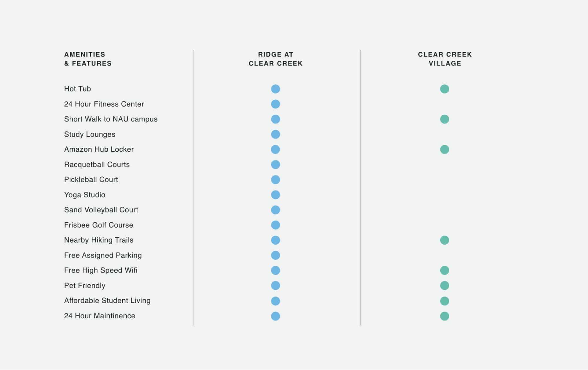Image resolution: width=588 pixels, height=370 pixels.
Task: Click the blue Hot Tub dot
Action: point(275,89)
